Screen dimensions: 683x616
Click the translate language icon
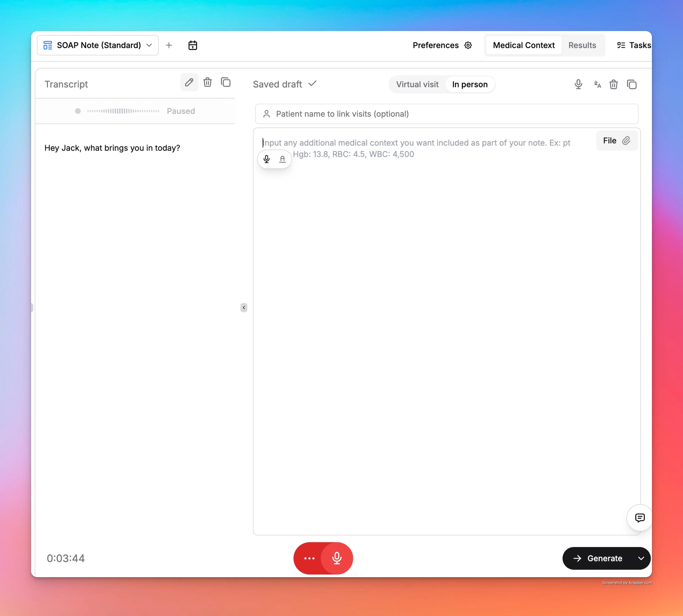597,84
